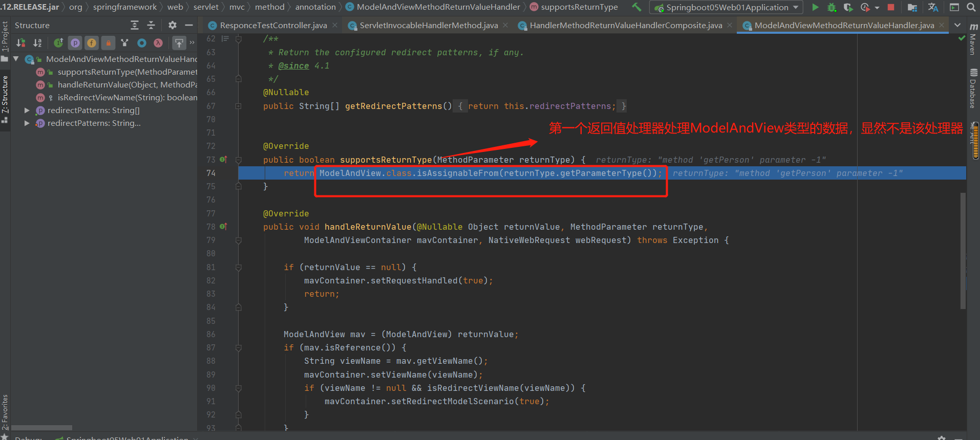Image resolution: width=980 pixels, height=440 pixels.
Task: Open the 1: Project tool window tab
Action: [x=5, y=41]
